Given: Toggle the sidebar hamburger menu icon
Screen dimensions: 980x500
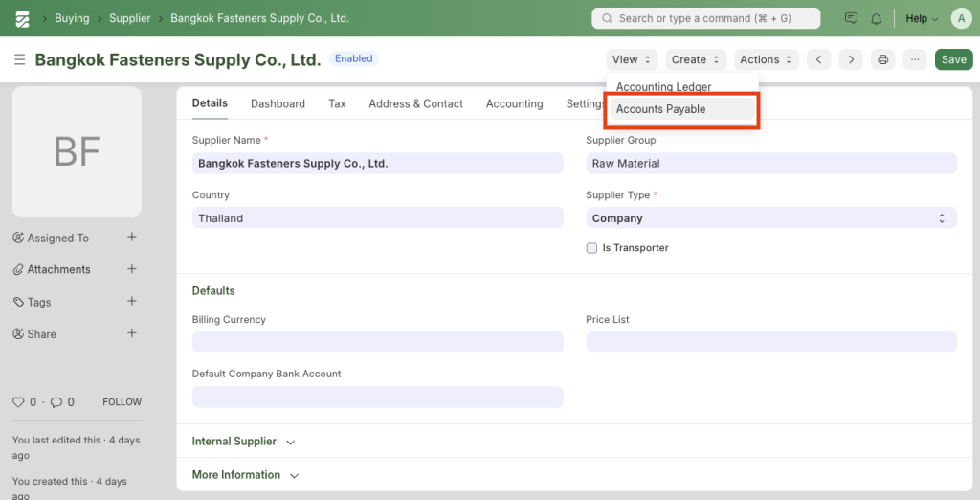Looking at the screenshot, I should tap(19, 60).
